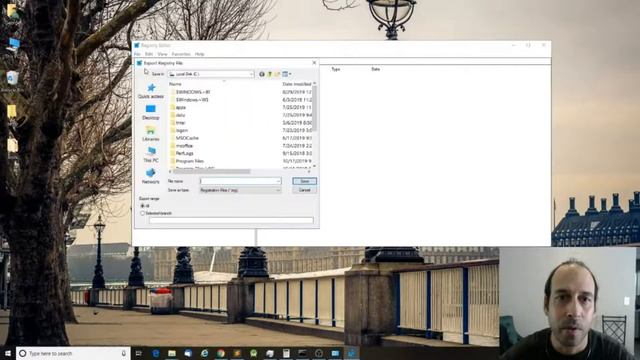This screenshot has width=640, height=360.
Task: Switch to Registry Editor taskbar icon
Action: tap(351, 353)
